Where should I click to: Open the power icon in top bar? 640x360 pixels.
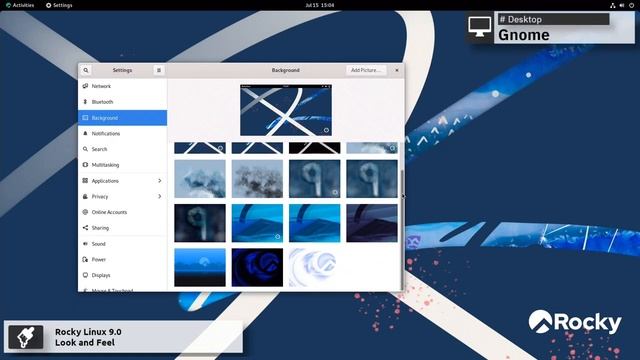(x=631, y=5)
